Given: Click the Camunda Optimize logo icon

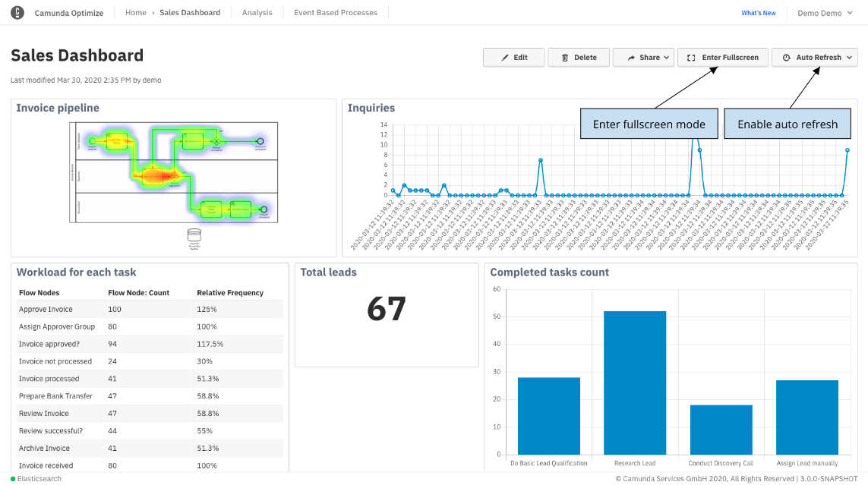Looking at the screenshot, I should click(x=17, y=13).
